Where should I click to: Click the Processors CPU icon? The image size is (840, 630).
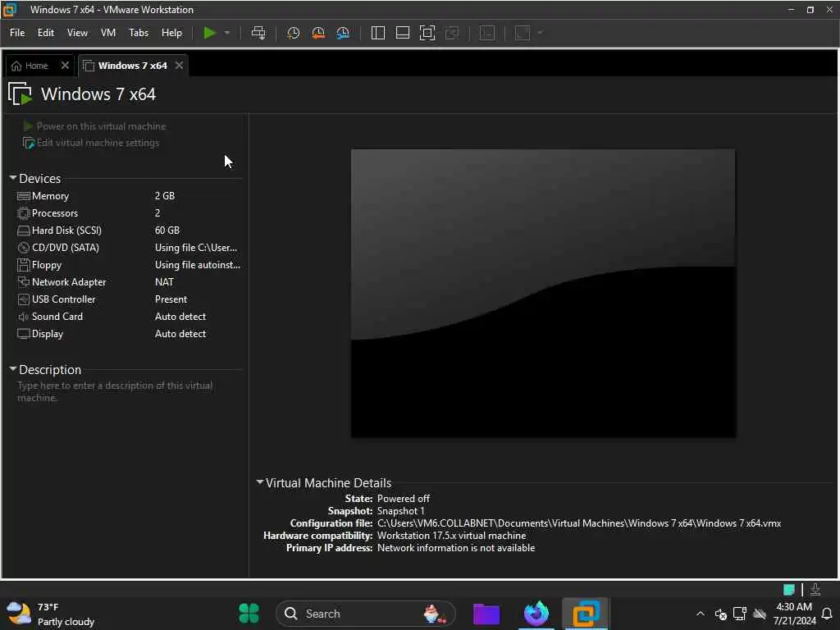pos(24,213)
